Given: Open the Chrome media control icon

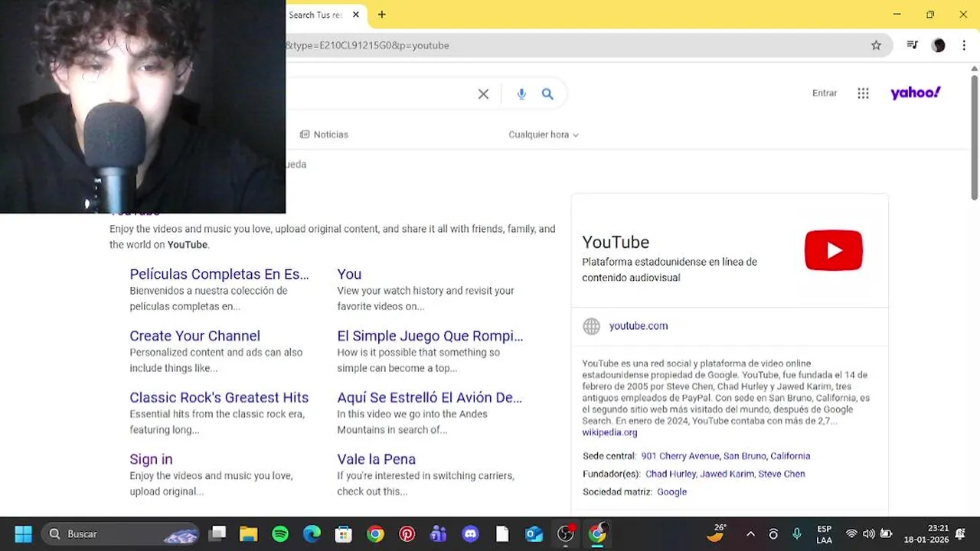Looking at the screenshot, I should point(912,45).
